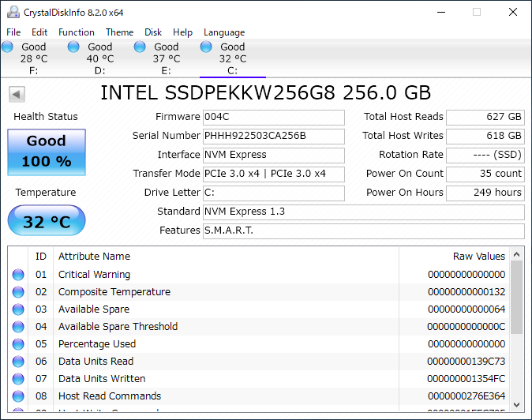The height and width of the screenshot is (420, 532).
Task: Click the Power On Count value 35 count
Action: (x=485, y=174)
